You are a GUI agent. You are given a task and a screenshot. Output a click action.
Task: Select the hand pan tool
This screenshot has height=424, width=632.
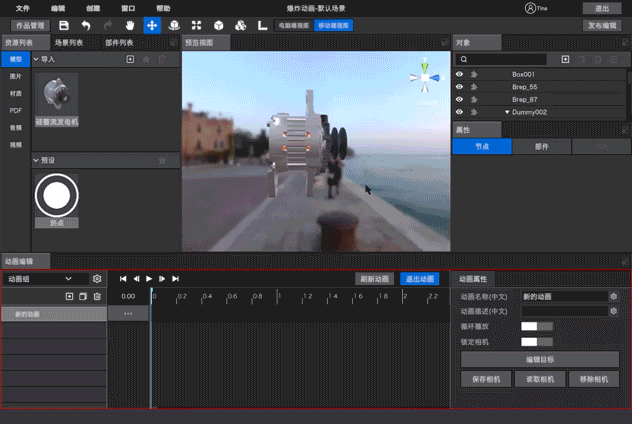(x=130, y=26)
